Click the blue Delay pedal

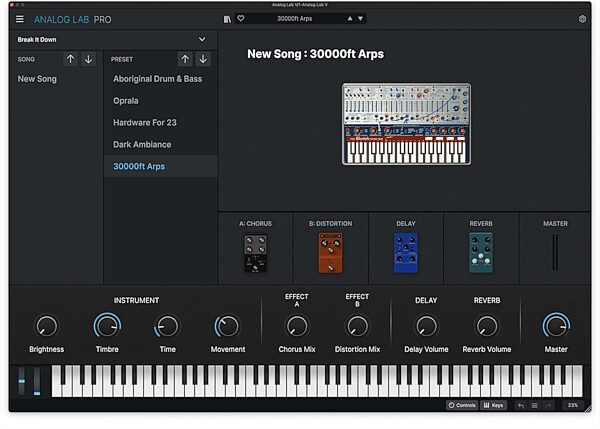pos(406,253)
